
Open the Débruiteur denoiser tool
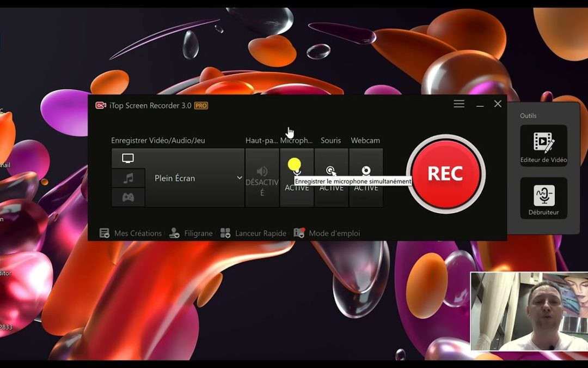pos(543,198)
